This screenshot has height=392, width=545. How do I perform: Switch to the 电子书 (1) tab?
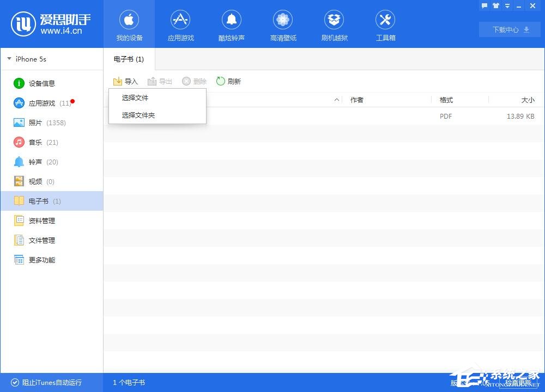click(x=128, y=59)
